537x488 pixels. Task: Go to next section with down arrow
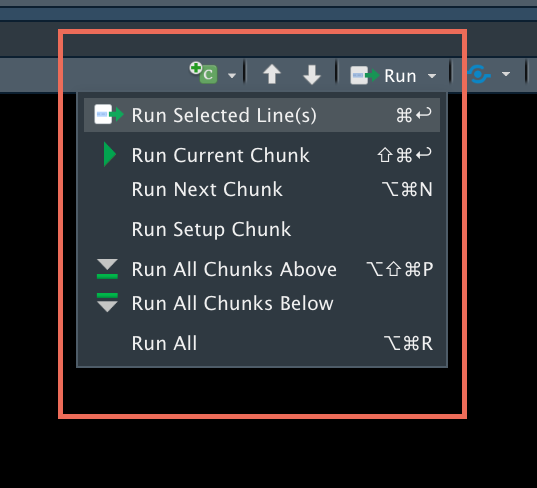[312, 75]
